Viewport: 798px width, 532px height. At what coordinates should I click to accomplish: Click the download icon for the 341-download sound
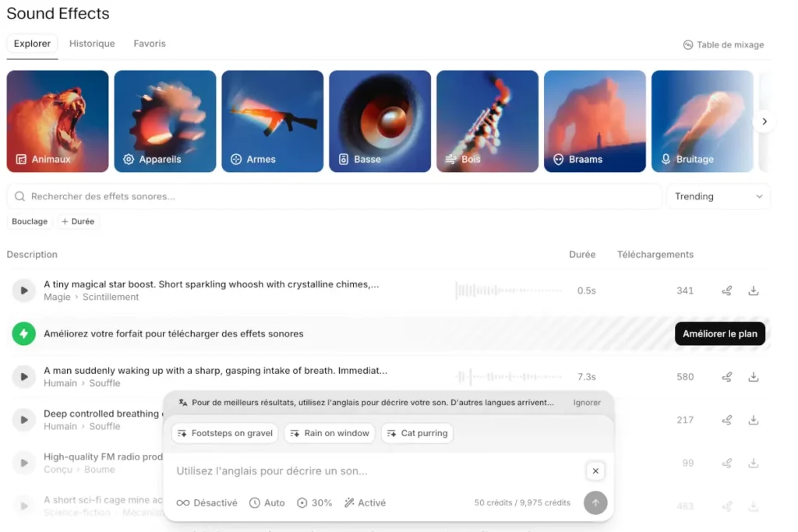tap(754, 291)
